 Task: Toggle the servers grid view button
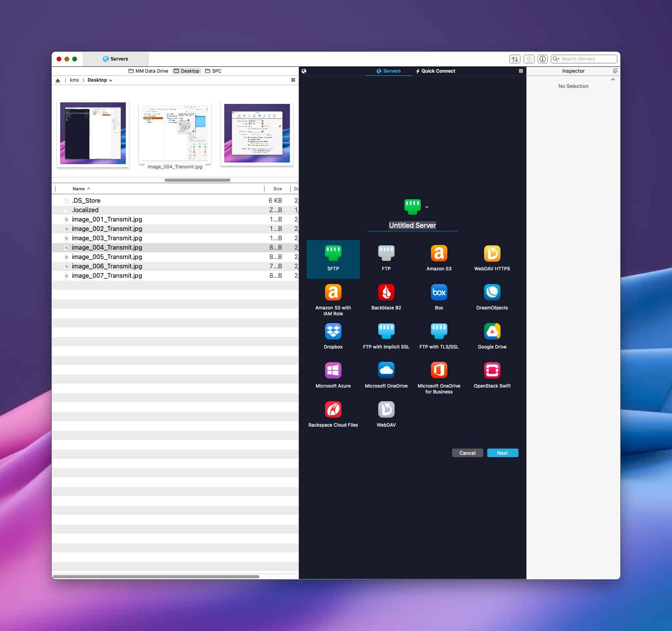[x=521, y=71]
